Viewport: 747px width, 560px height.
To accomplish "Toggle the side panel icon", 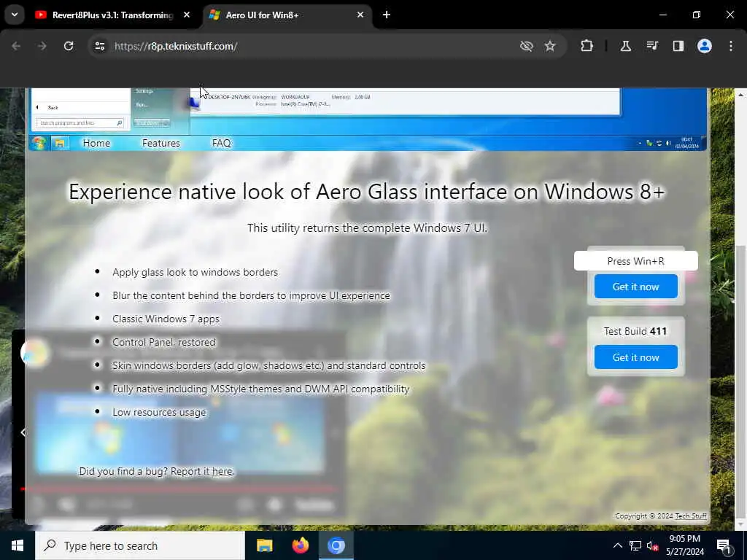I will click(x=678, y=46).
